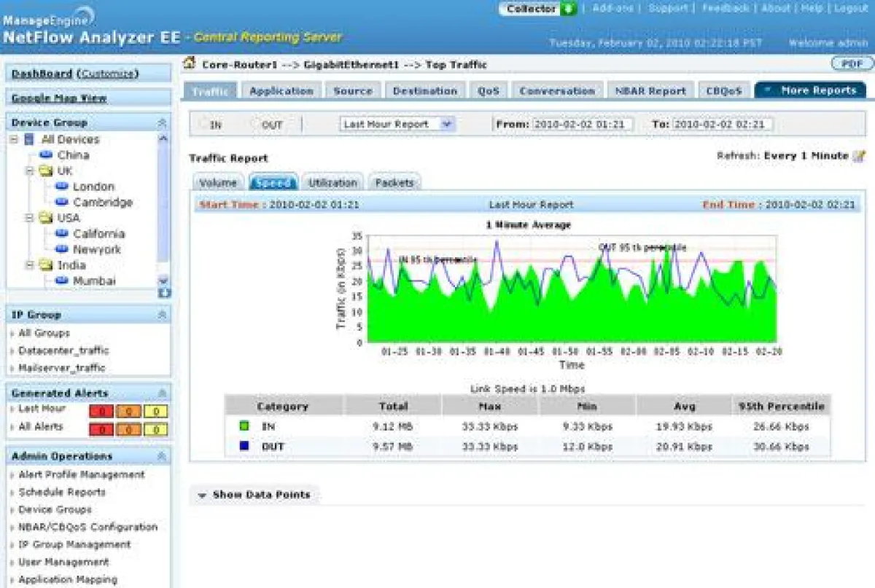
Task: Switch to the Application tab
Action: click(282, 90)
